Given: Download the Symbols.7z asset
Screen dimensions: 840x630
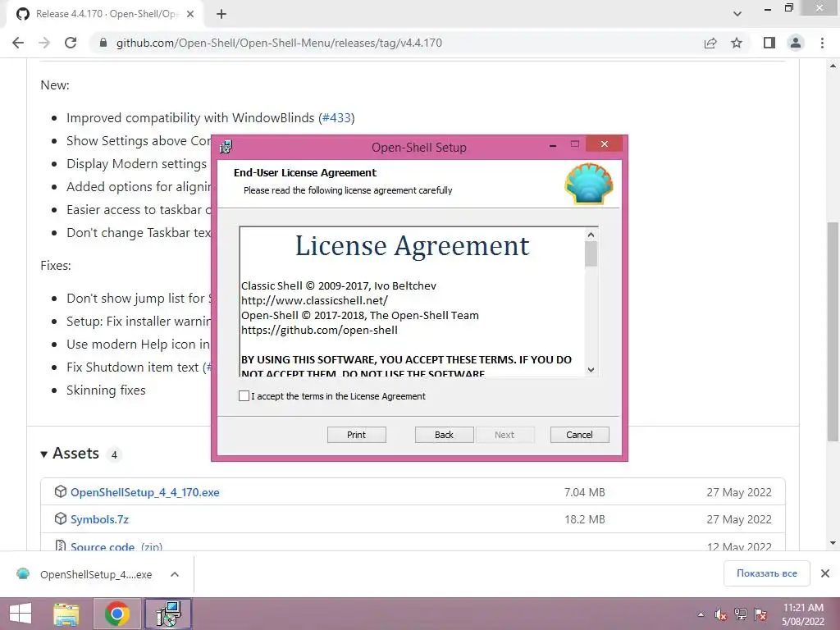Looking at the screenshot, I should (99, 519).
